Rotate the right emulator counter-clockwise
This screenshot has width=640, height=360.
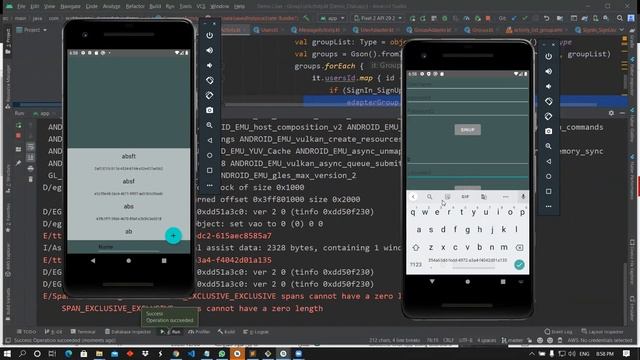(549, 101)
